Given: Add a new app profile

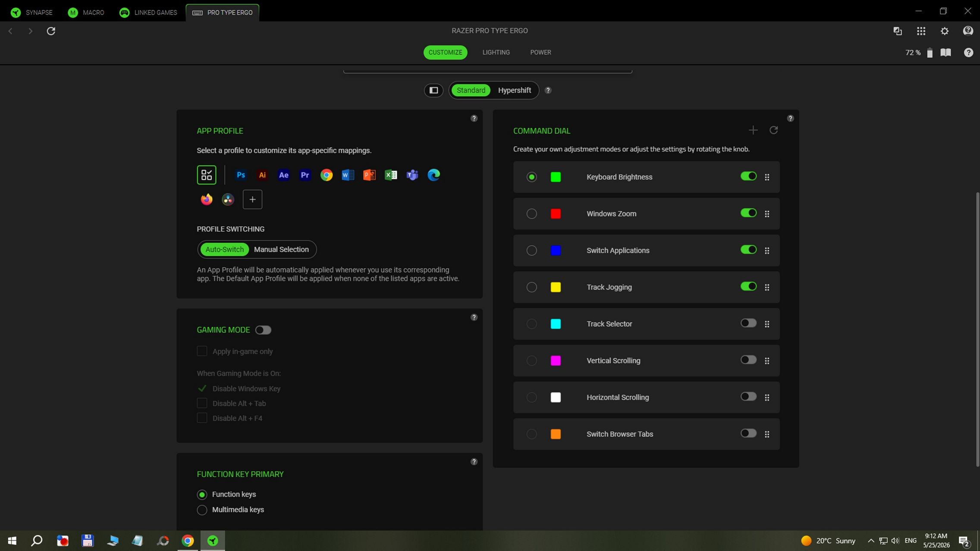Looking at the screenshot, I should [x=252, y=199].
